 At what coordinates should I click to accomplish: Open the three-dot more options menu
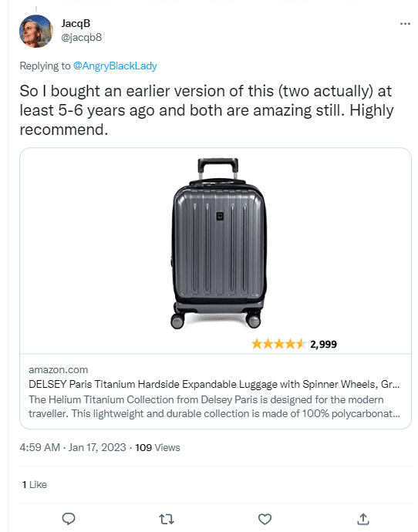[405, 24]
